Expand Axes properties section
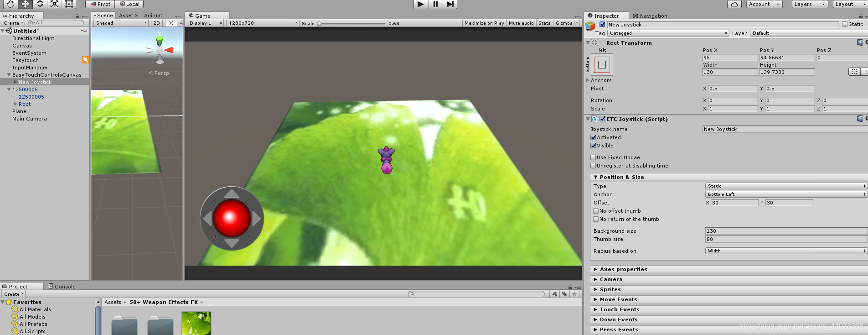The image size is (868, 335). click(x=729, y=269)
